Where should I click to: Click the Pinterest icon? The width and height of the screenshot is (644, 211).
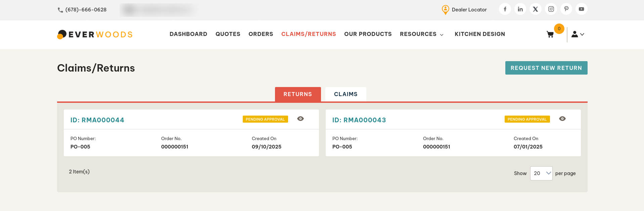coord(566,9)
